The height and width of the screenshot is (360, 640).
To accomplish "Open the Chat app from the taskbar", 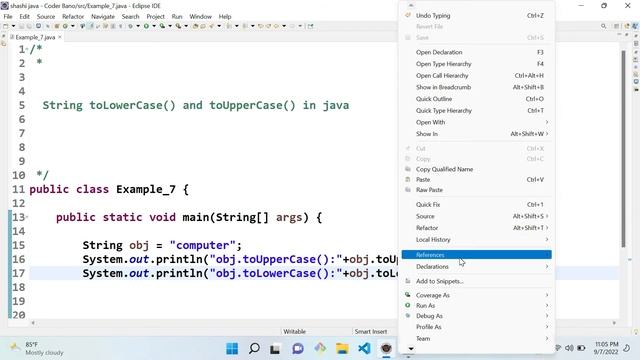I will (298, 349).
